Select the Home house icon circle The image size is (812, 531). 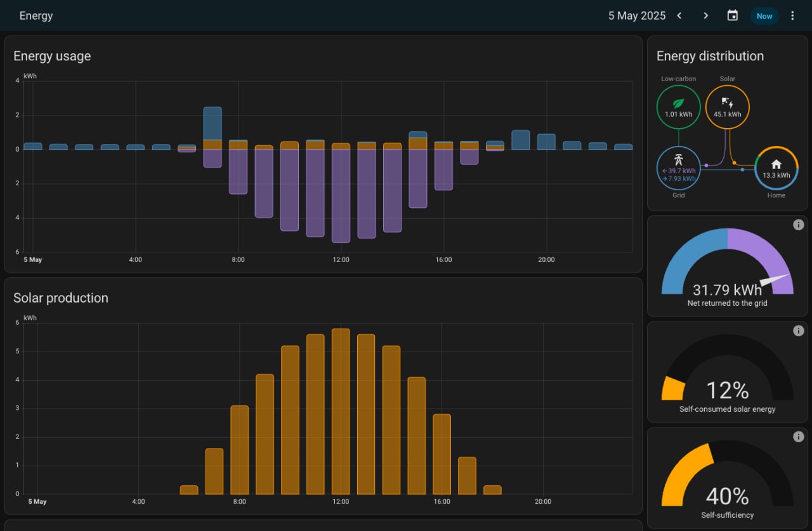776,169
